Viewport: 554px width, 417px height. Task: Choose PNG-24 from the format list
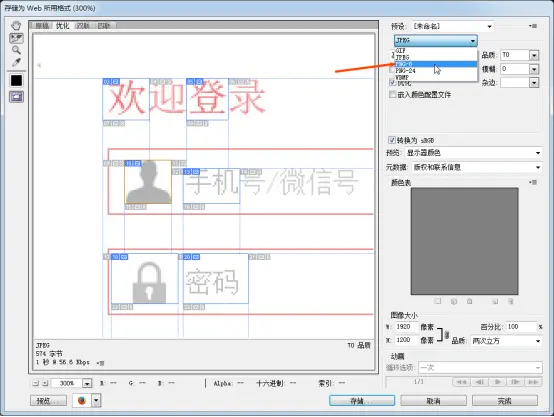point(436,71)
